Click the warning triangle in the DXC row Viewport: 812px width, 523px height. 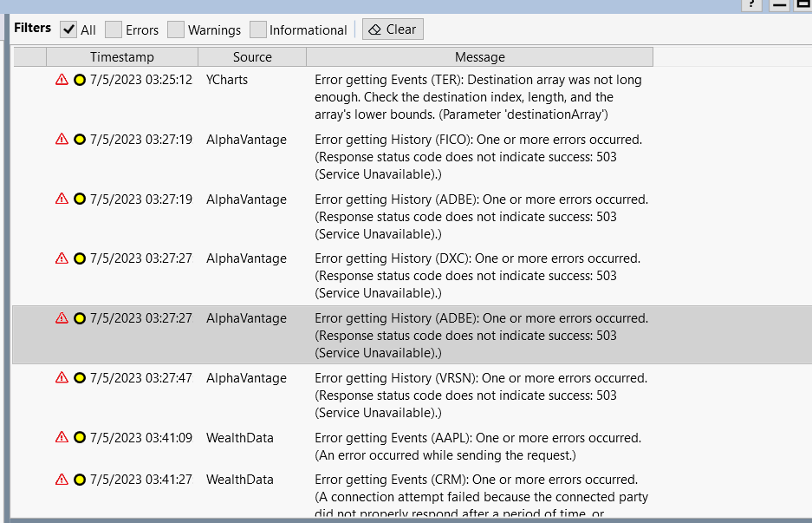[x=62, y=258]
